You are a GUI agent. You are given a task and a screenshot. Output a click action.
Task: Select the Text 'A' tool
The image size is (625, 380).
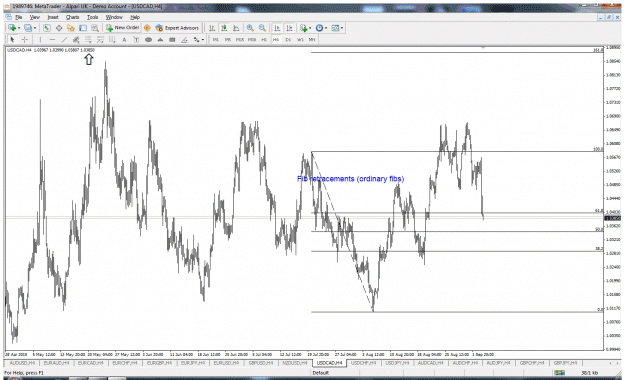(124, 39)
